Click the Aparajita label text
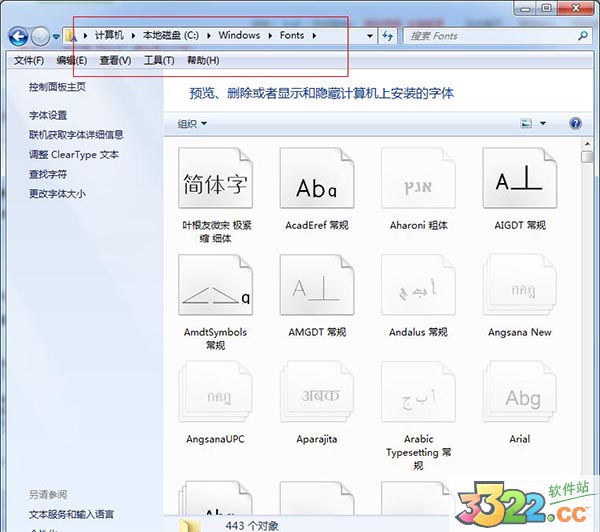The image size is (600, 532). [317, 439]
